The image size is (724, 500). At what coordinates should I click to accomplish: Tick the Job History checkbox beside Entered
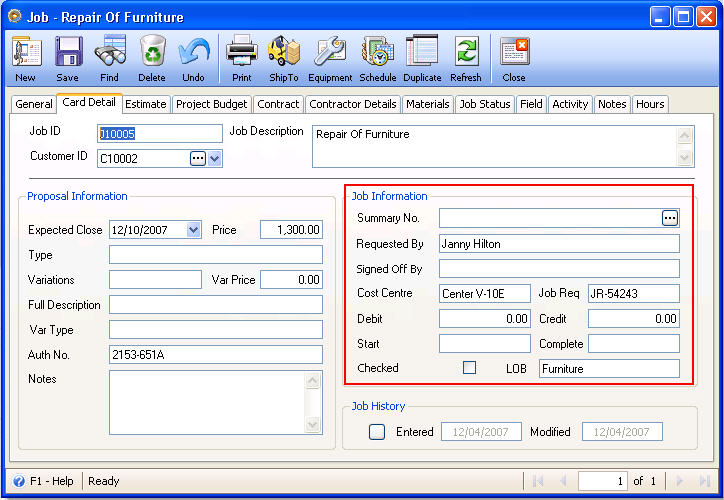(x=377, y=432)
